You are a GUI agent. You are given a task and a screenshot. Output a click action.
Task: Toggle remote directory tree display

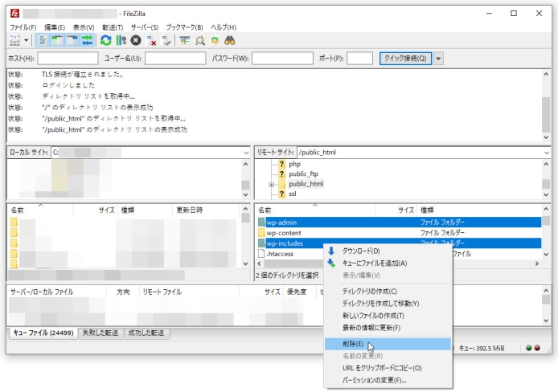point(72,40)
